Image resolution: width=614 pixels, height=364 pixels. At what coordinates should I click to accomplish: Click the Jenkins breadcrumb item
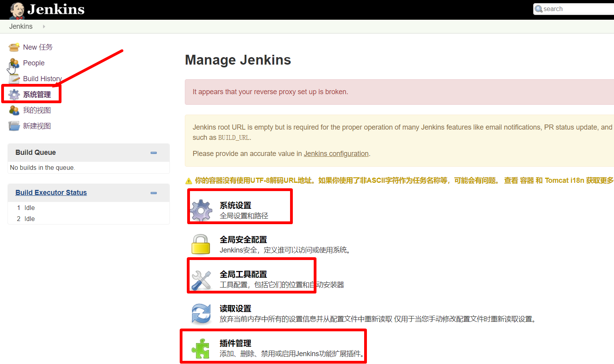coord(21,26)
